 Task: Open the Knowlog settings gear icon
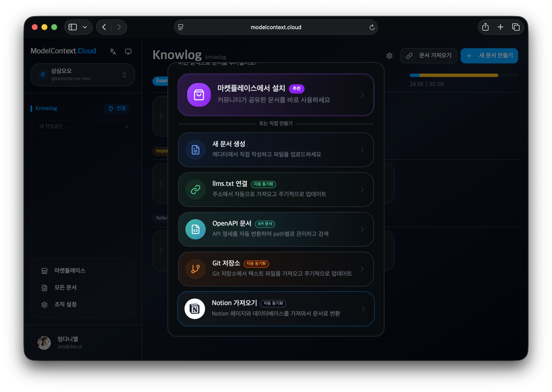(x=389, y=56)
